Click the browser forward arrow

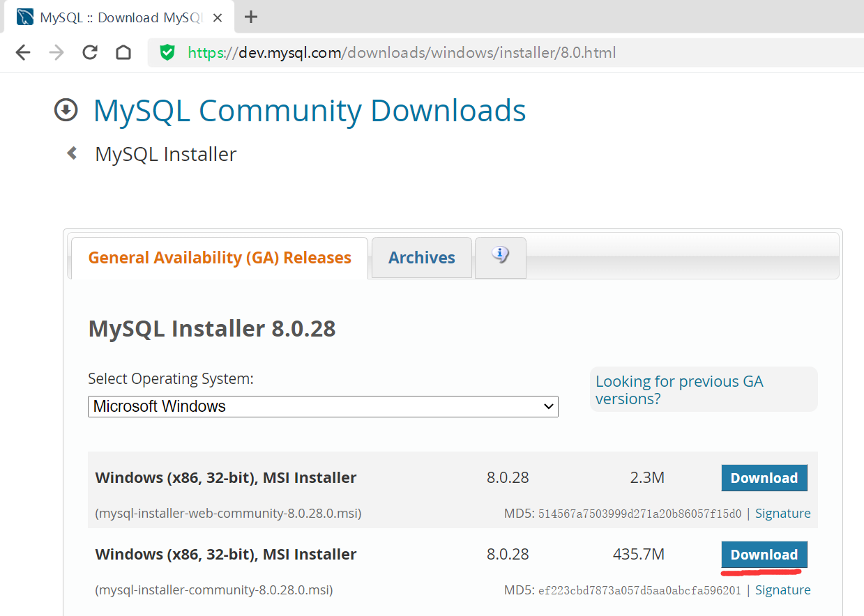pos(56,53)
